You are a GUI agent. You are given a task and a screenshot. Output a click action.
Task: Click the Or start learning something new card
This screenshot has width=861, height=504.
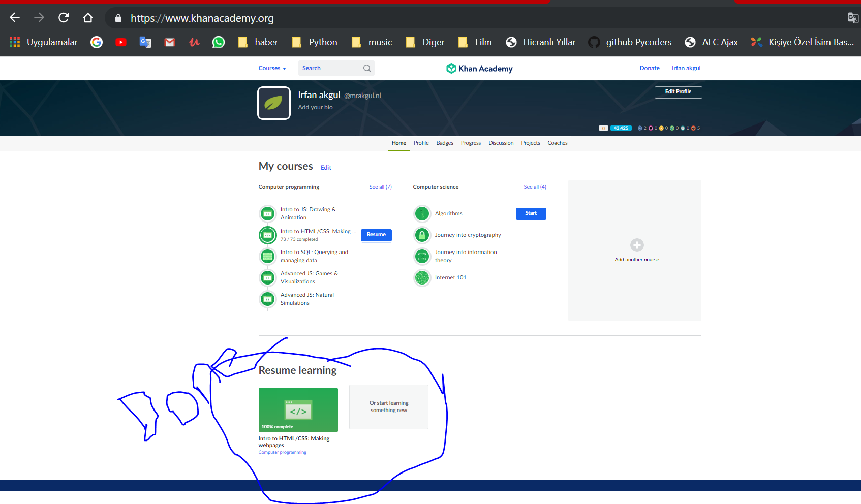click(389, 407)
